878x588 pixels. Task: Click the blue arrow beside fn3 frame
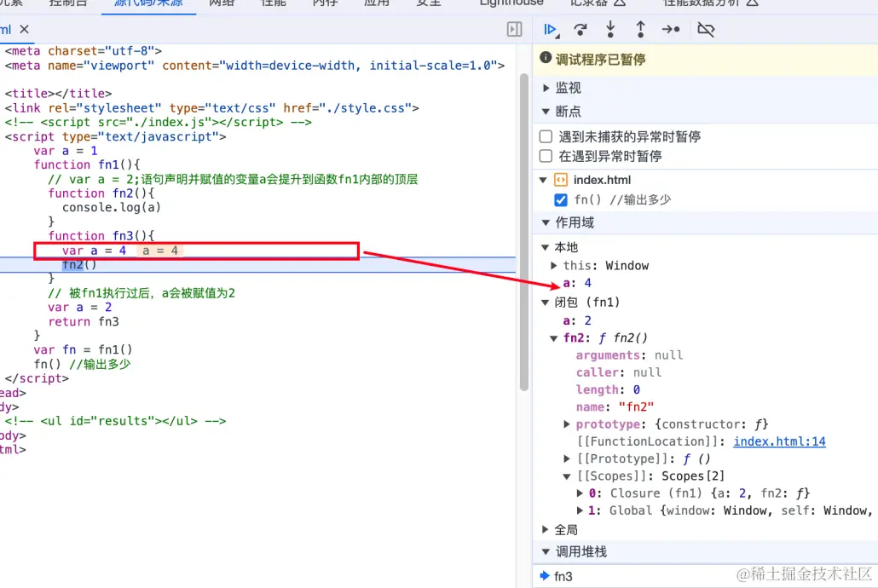[544, 575]
